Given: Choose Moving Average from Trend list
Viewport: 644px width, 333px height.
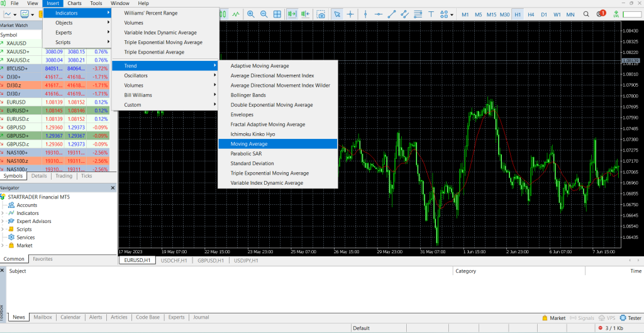Looking at the screenshot, I should (277, 144).
